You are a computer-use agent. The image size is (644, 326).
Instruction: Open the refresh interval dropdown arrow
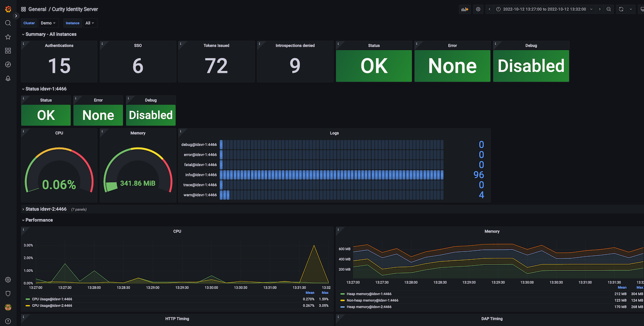click(x=631, y=9)
